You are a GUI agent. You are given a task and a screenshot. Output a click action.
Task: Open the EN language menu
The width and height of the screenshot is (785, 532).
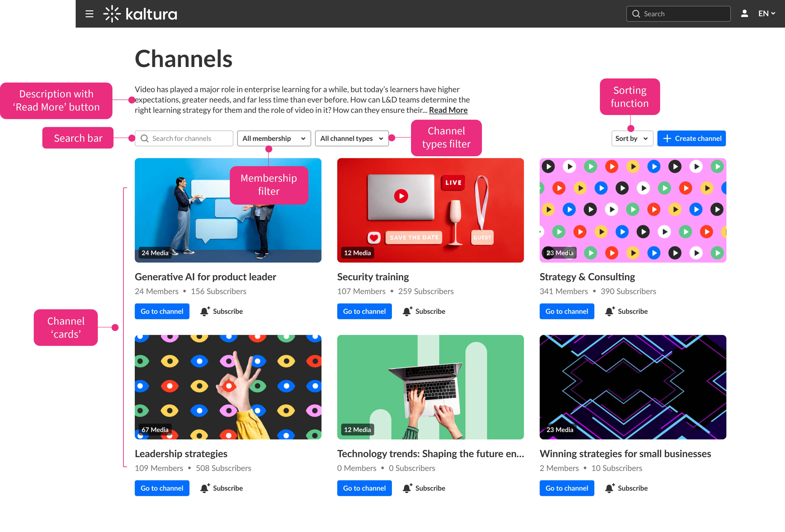(x=766, y=14)
